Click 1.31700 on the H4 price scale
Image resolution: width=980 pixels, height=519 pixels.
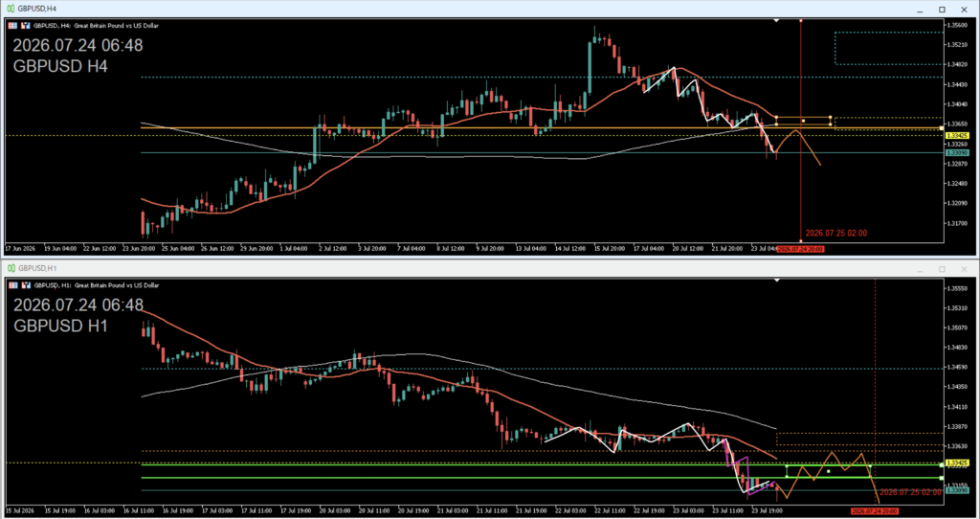[x=956, y=223]
